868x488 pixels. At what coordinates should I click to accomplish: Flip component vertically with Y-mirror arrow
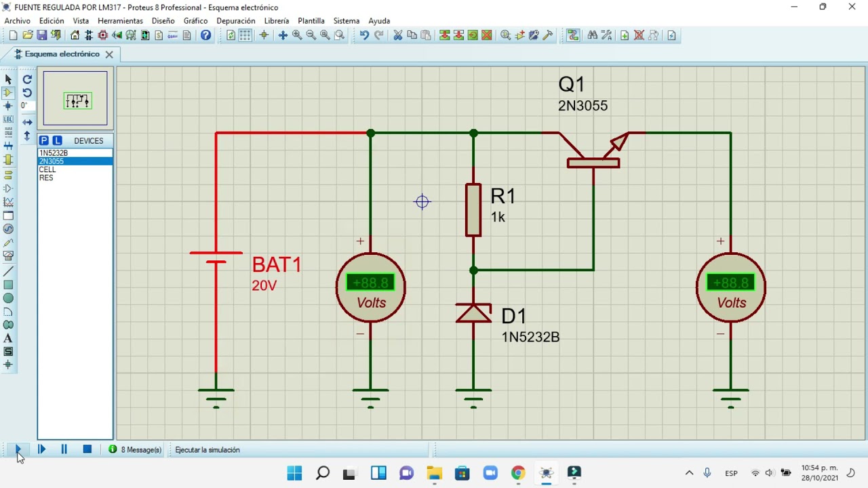pyautogui.click(x=27, y=136)
